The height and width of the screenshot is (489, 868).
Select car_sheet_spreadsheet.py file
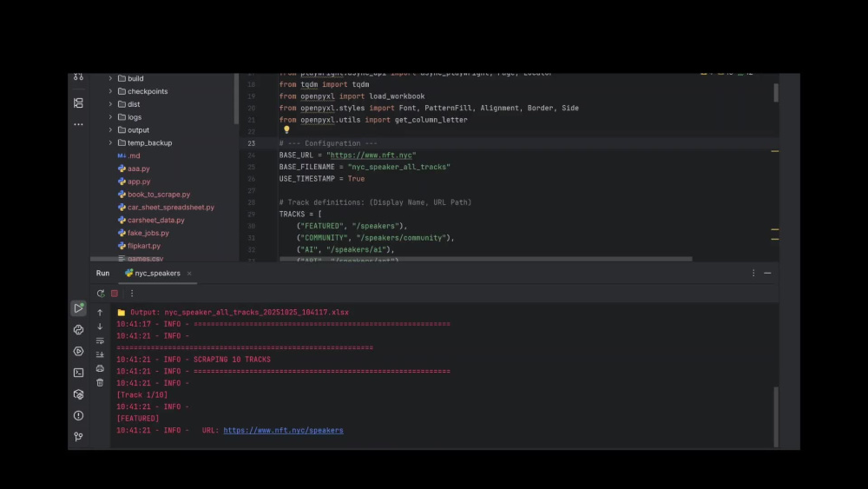(x=166, y=207)
